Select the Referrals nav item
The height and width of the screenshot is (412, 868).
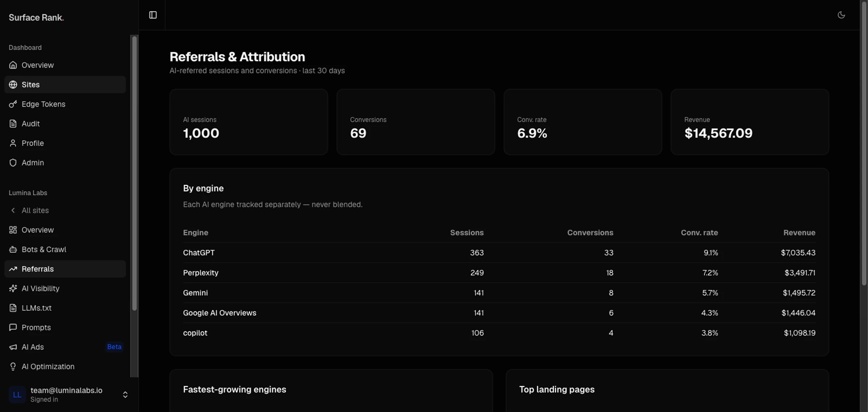point(65,269)
